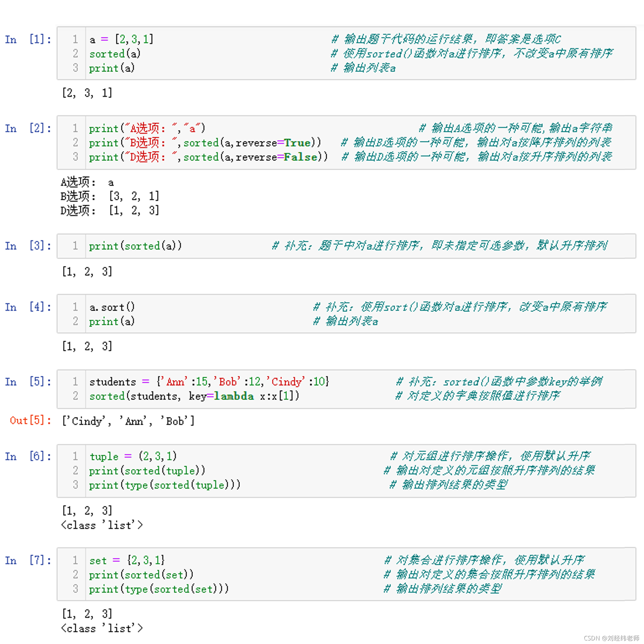Screen dimensions: 644x644
Task: Click inside the 'a = [2,3,1]' code line
Action: pos(121,40)
